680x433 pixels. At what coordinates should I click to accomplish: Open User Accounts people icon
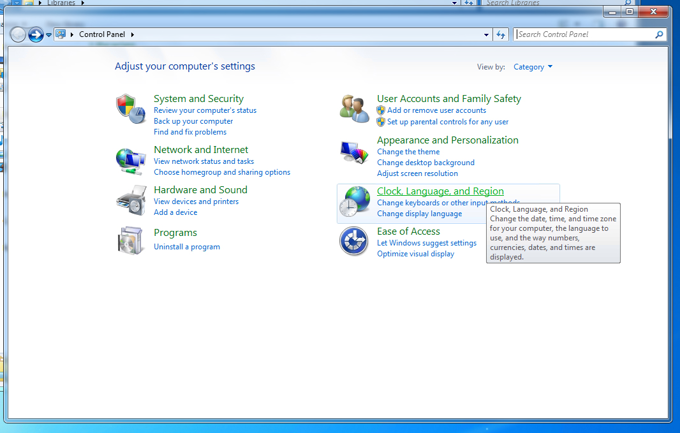[354, 108]
